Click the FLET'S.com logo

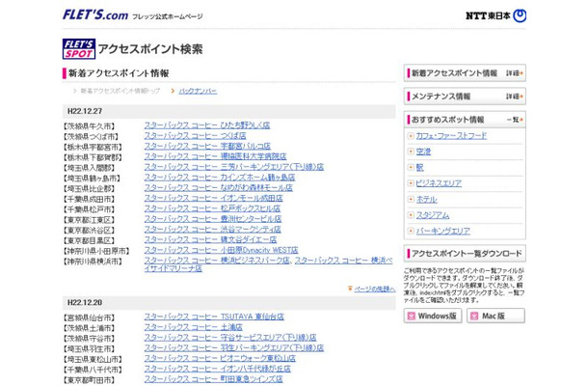click(x=95, y=15)
